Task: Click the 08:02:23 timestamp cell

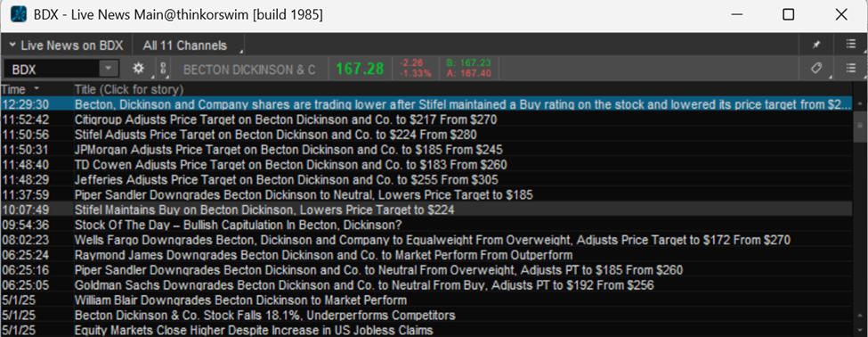Action: [x=25, y=240]
